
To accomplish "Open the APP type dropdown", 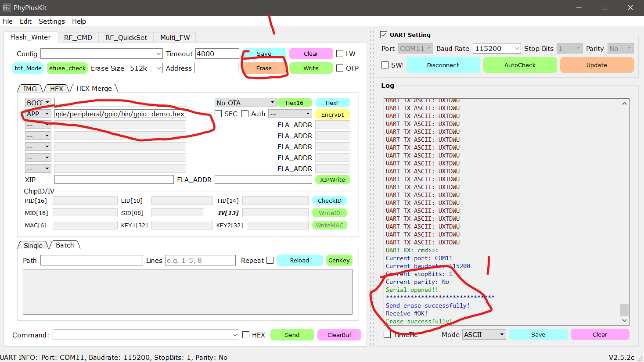I will click(x=38, y=114).
